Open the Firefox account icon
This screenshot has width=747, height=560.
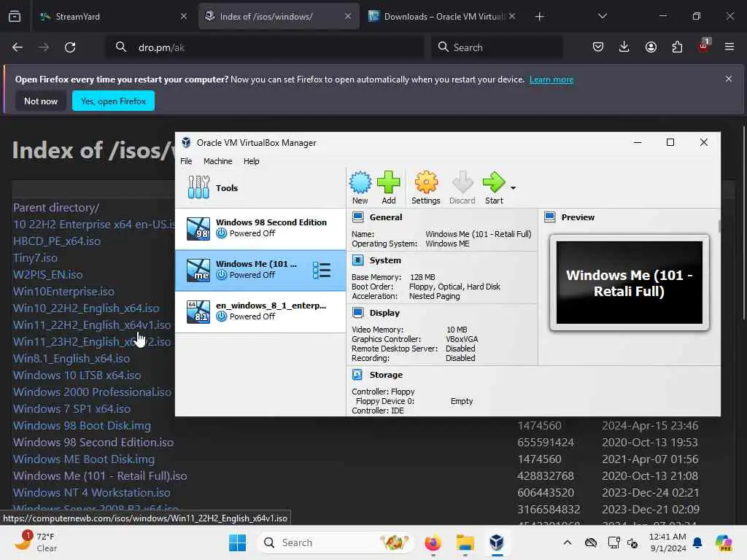[651, 47]
